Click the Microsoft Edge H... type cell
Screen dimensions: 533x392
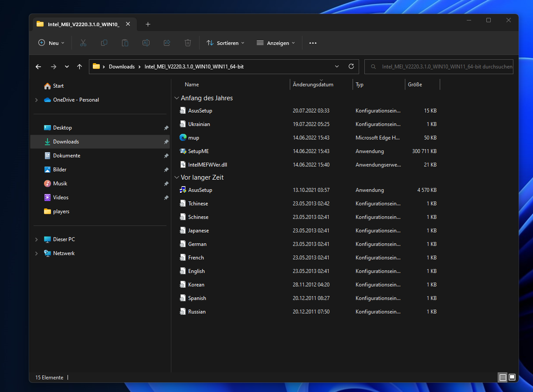coord(378,138)
